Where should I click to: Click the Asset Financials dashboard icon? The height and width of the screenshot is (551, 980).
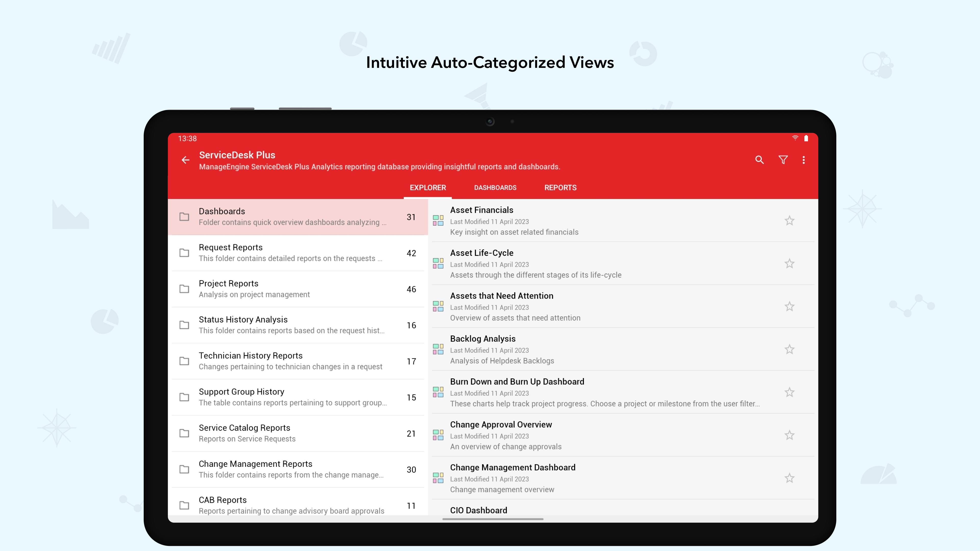click(438, 221)
